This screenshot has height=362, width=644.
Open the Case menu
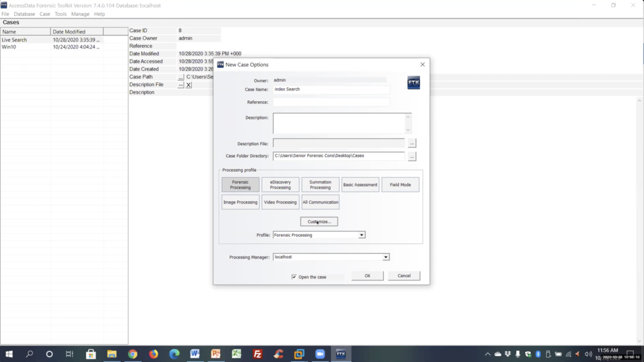point(45,14)
